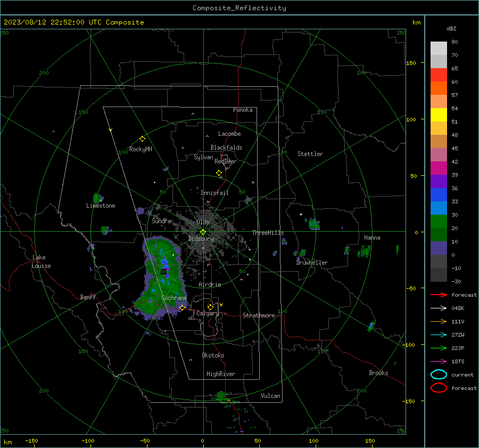Click the Stettler label
Screen dimensions: 479x448
(x=310, y=154)
